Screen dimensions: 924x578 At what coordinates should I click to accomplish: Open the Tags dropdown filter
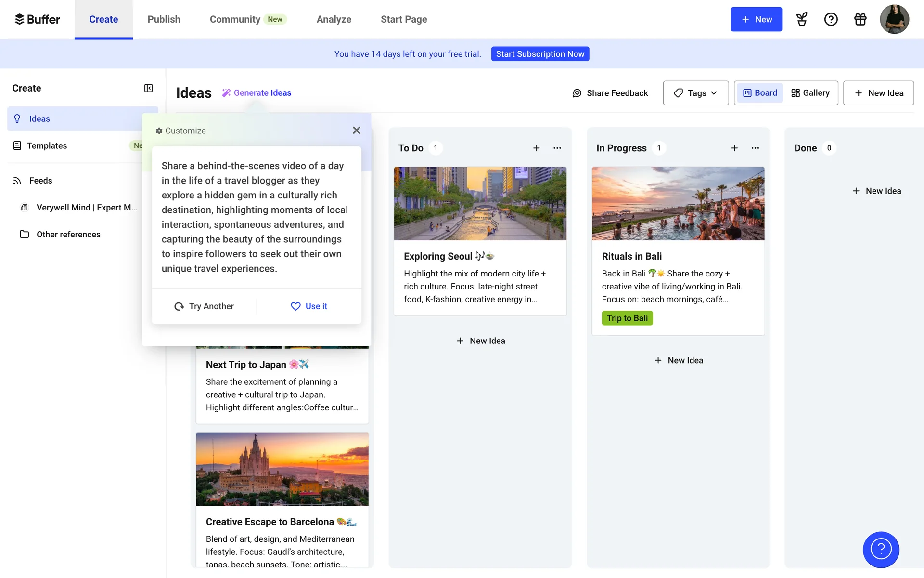(x=695, y=93)
